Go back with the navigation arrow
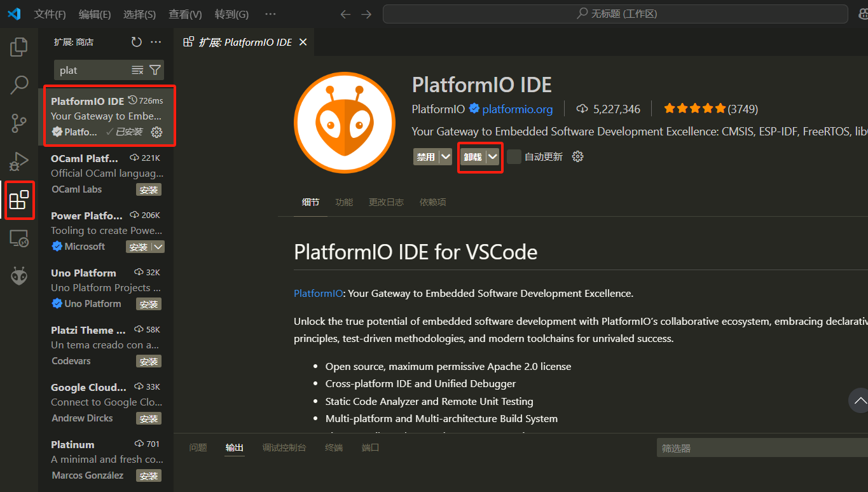Image resolution: width=868 pixels, height=492 pixels. pyautogui.click(x=345, y=14)
